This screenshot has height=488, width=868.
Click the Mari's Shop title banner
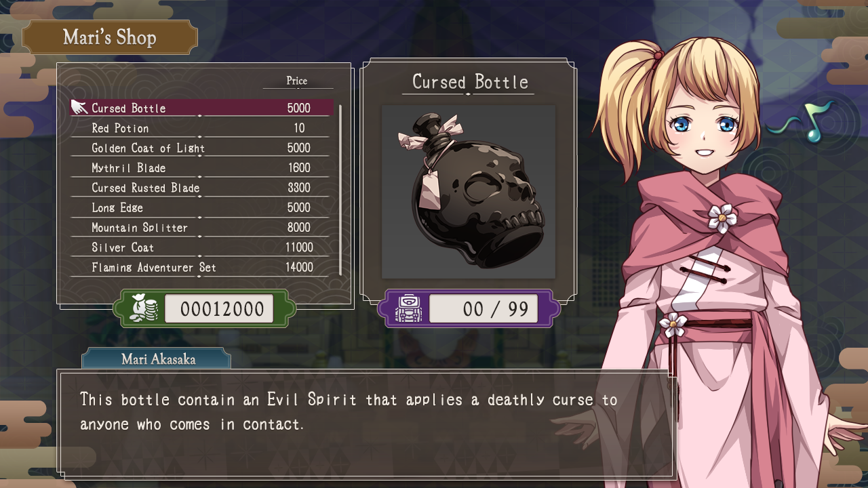110,37
